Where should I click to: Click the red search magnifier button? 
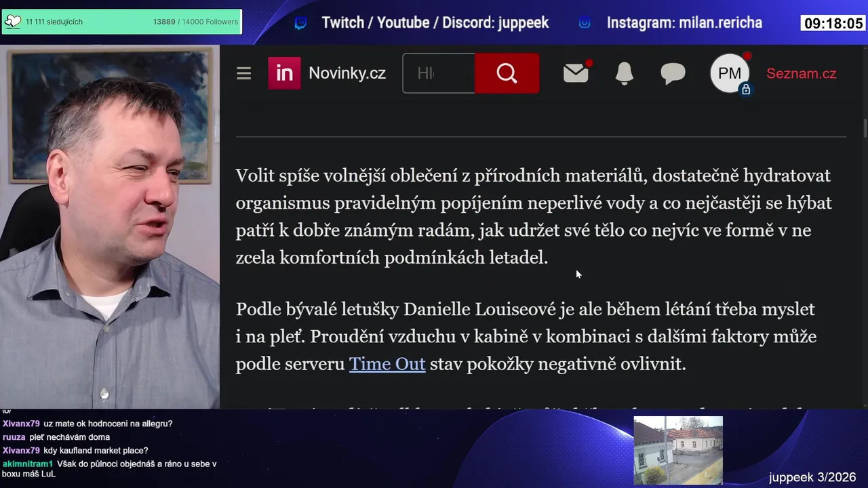click(507, 73)
